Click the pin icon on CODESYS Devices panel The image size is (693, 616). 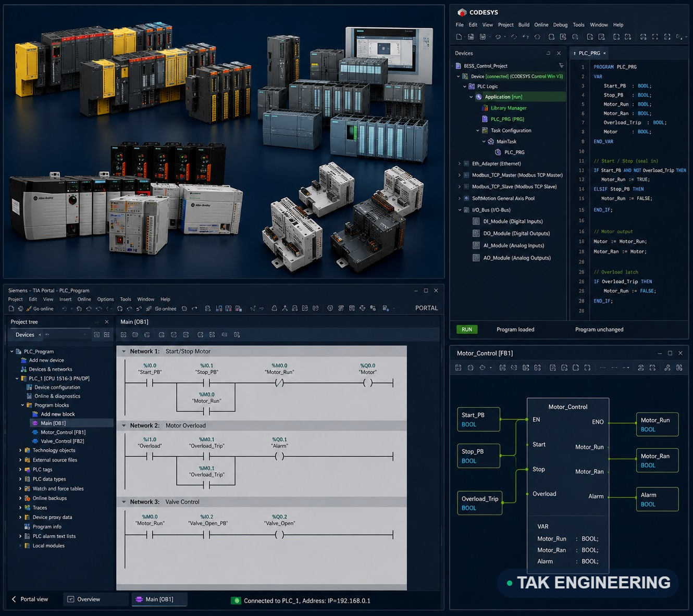pos(548,53)
